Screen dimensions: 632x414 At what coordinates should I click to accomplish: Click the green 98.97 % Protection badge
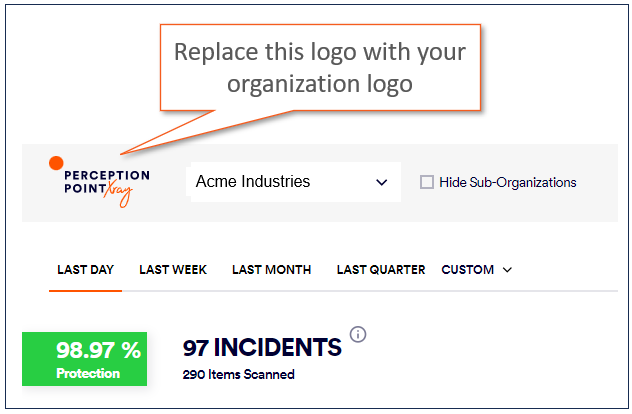[84, 359]
